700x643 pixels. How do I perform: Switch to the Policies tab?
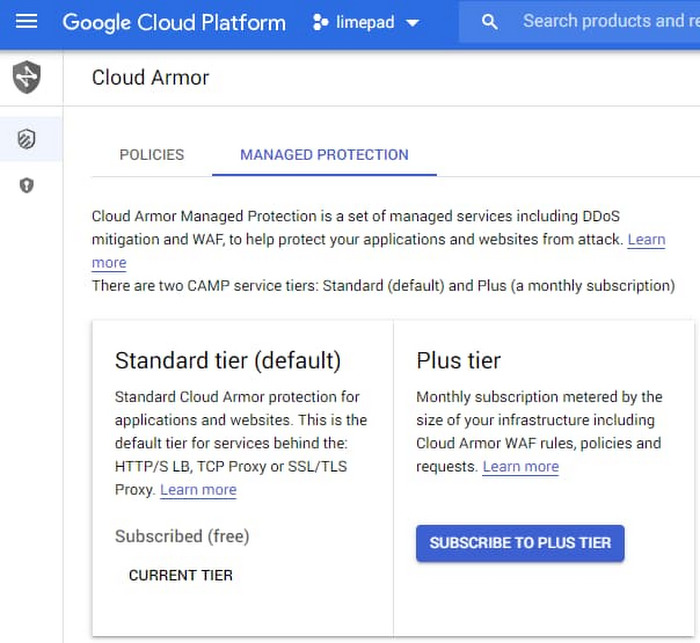152,155
